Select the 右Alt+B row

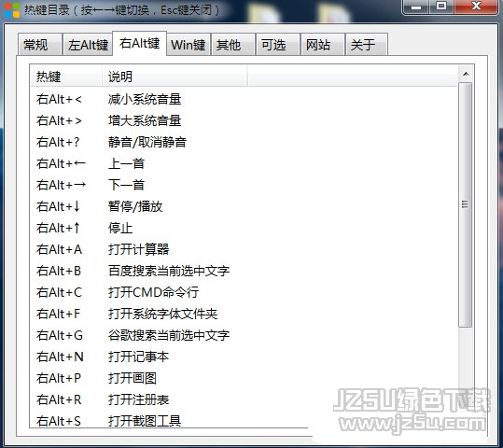[x=244, y=271]
